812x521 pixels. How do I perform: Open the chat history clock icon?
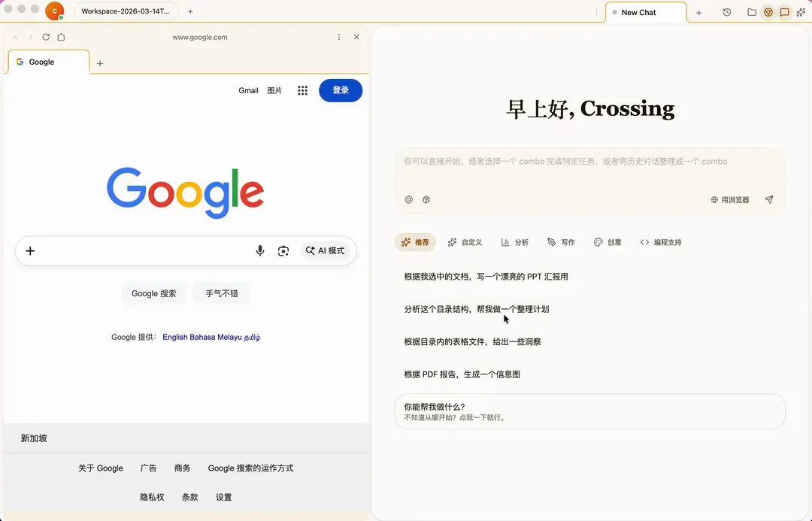click(x=726, y=12)
